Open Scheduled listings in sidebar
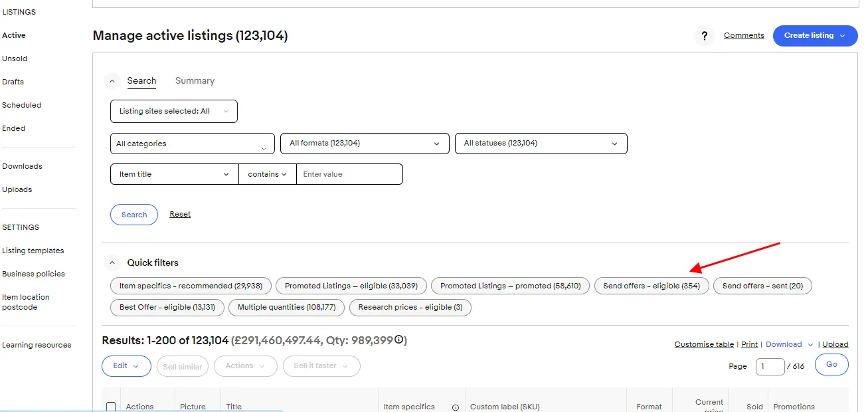 pos(22,105)
